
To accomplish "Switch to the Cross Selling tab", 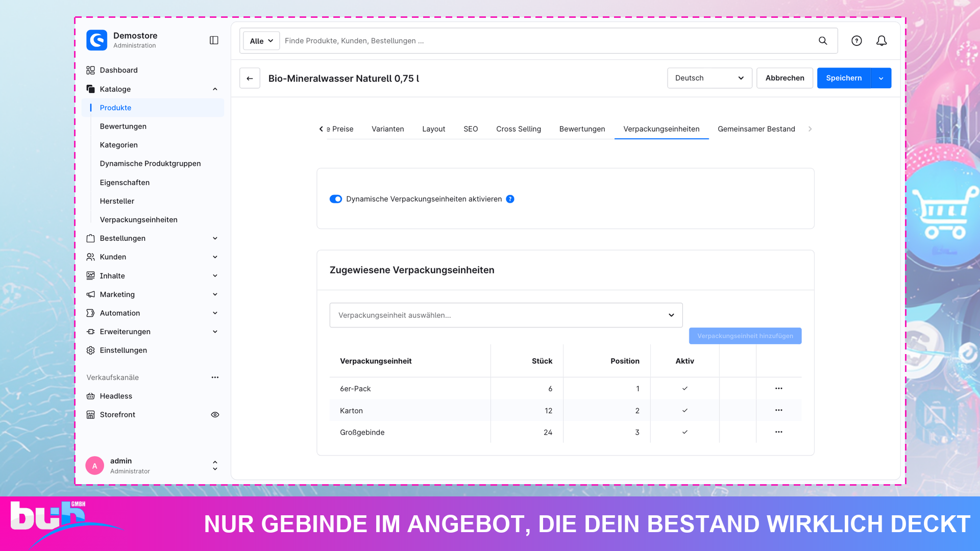I will (x=519, y=129).
